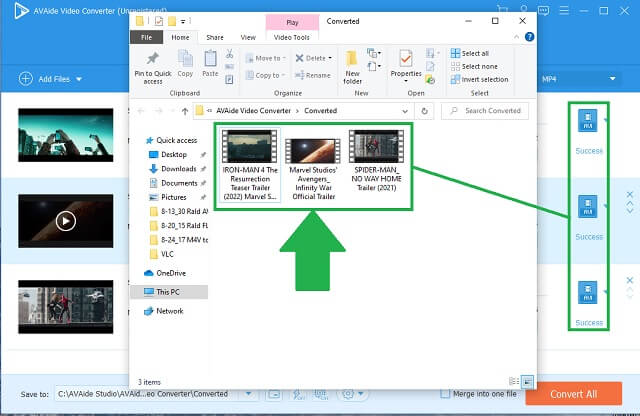This screenshot has width=640, height=416.
Task: Switch to View ribbon tab
Action: click(x=248, y=37)
